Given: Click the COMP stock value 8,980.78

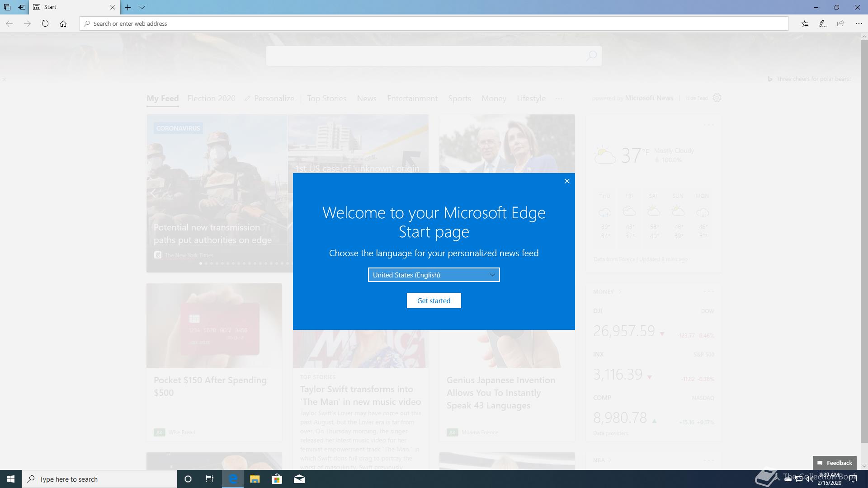Looking at the screenshot, I should click(x=620, y=418).
